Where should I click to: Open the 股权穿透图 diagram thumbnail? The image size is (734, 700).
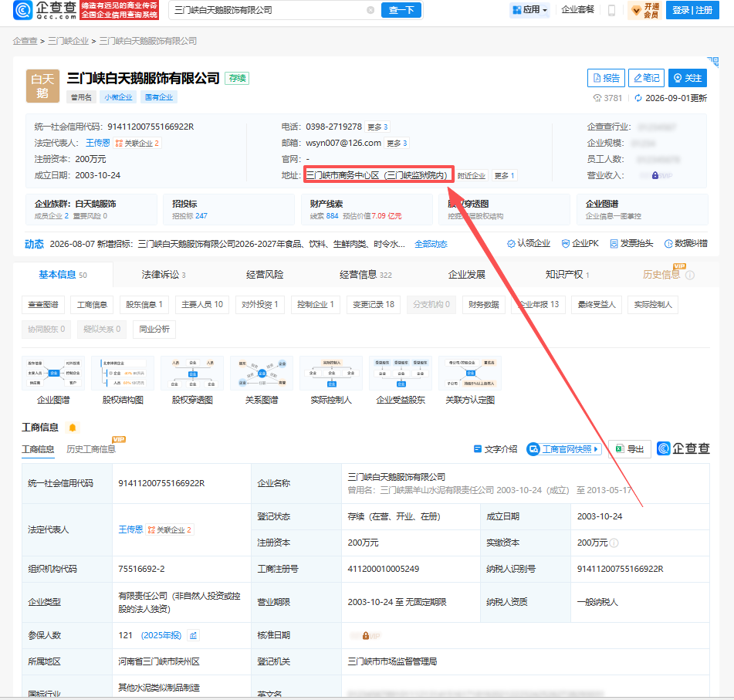[192, 374]
